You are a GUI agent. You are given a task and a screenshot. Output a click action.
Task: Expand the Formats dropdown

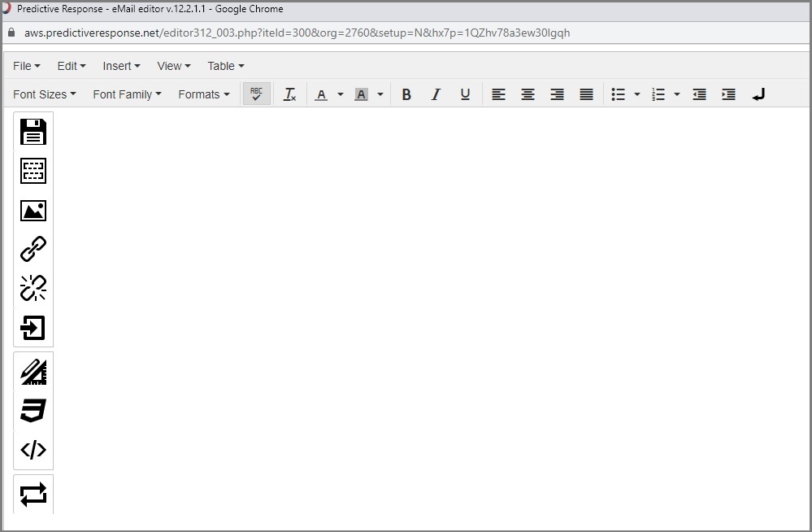(203, 94)
